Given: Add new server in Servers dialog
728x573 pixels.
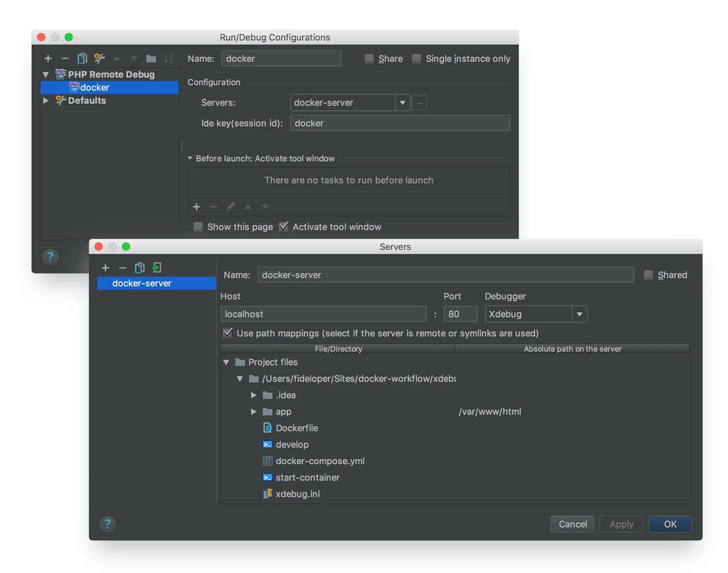Looking at the screenshot, I should pyautogui.click(x=105, y=268).
